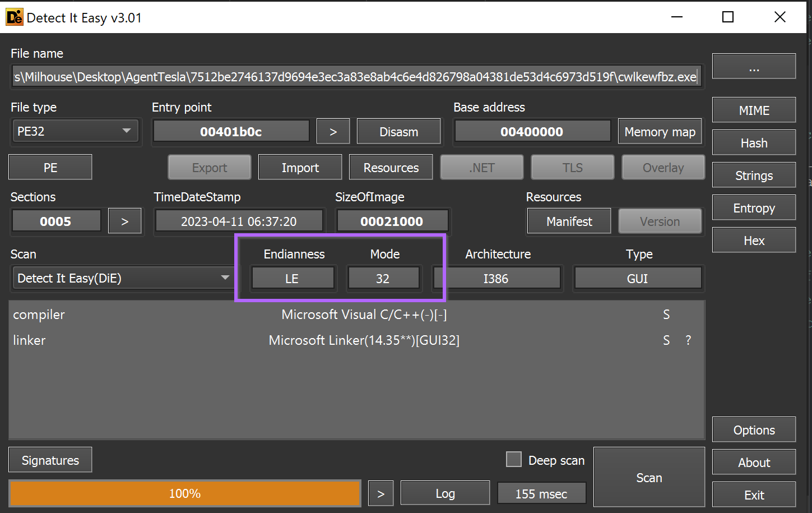Open the MIME info button

click(x=754, y=110)
